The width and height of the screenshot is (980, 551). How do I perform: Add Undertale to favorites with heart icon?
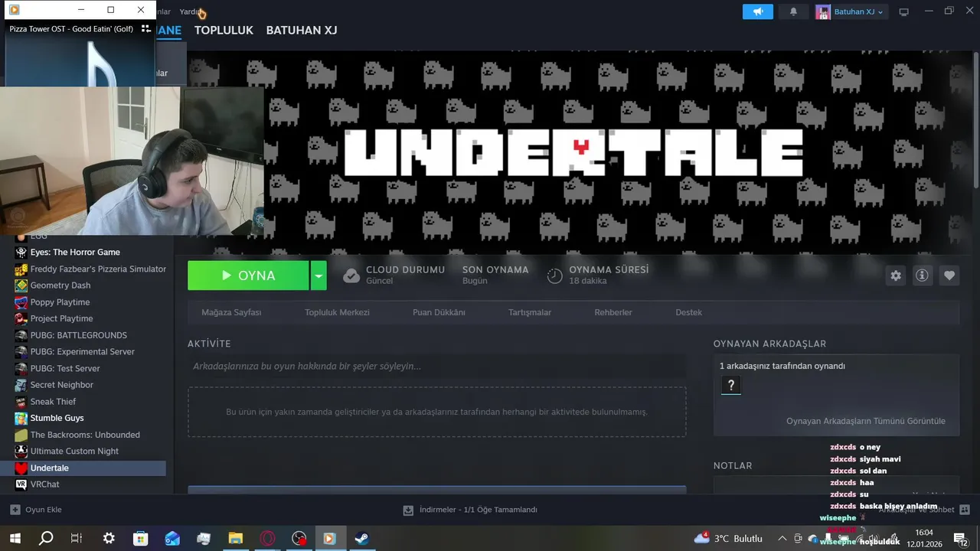click(949, 275)
